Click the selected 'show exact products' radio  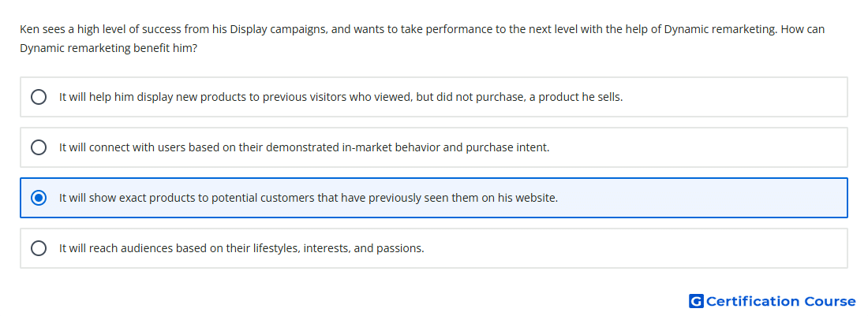coord(39,198)
